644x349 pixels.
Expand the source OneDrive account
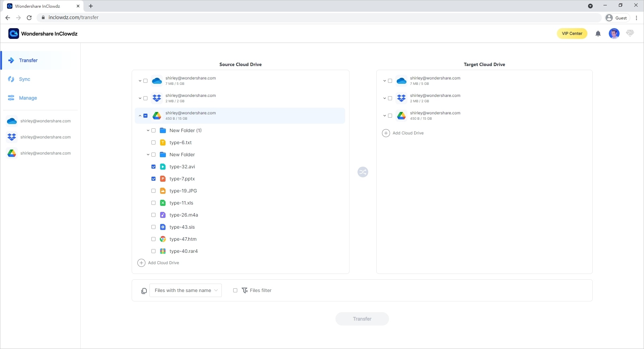(140, 81)
